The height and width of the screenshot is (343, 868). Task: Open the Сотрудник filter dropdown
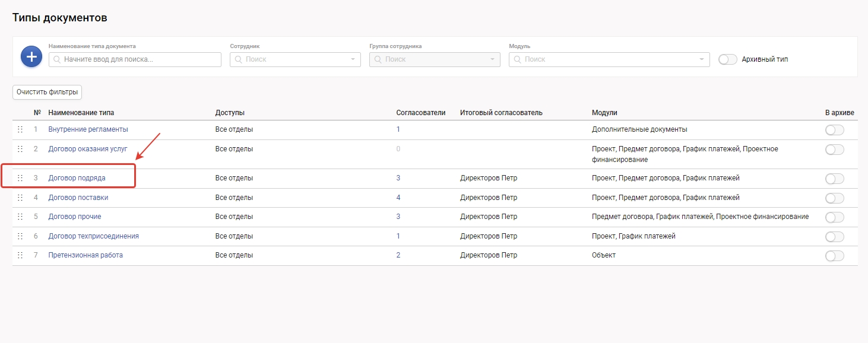click(x=295, y=59)
